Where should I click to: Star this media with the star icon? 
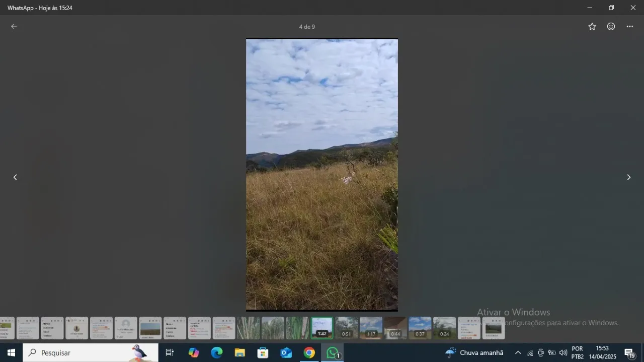(592, 27)
